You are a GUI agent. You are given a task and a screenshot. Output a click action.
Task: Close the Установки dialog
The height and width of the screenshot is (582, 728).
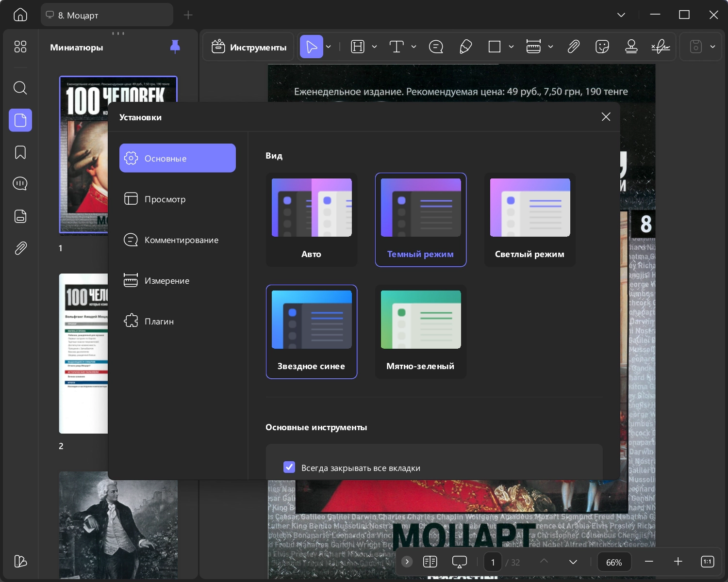[606, 117]
